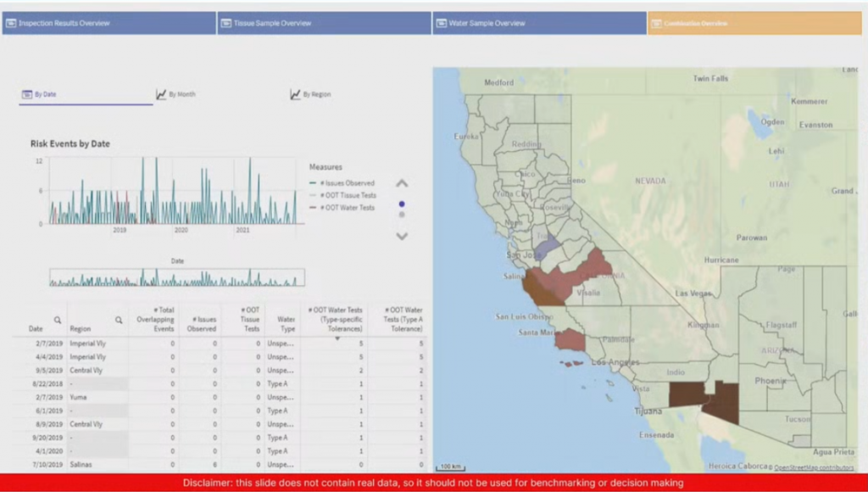Image resolution: width=868 pixels, height=492 pixels.
Task: Switch to the By Month chart tab
Action: [182, 94]
